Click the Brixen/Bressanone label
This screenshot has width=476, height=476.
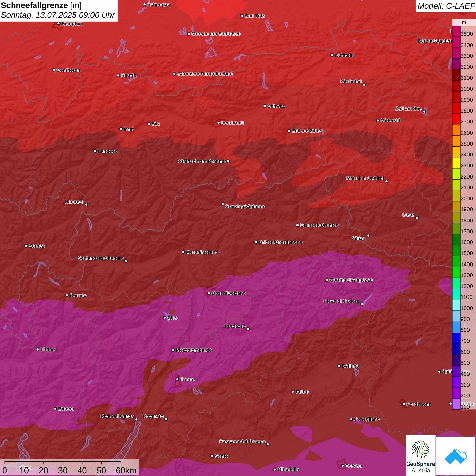point(280,242)
